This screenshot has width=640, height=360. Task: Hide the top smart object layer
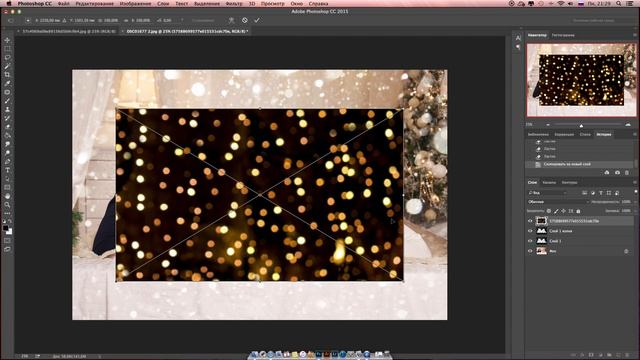pyautogui.click(x=530, y=221)
